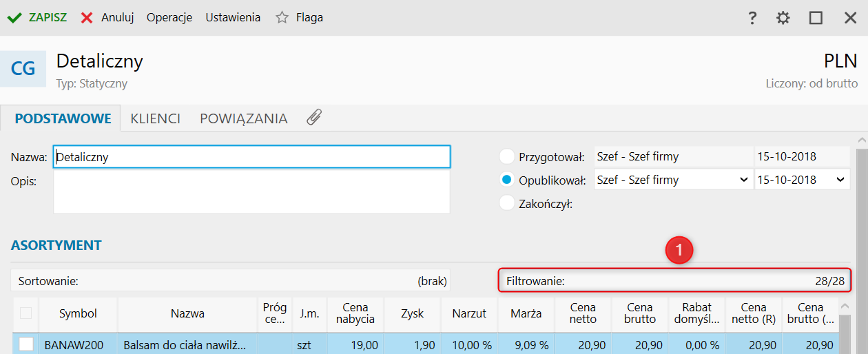Select the Zakończył radio button
Screen dimensions: 868x354
[507, 203]
